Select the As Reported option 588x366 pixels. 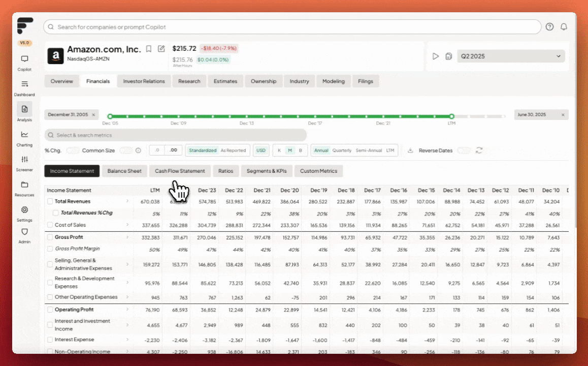click(x=233, y=150)
